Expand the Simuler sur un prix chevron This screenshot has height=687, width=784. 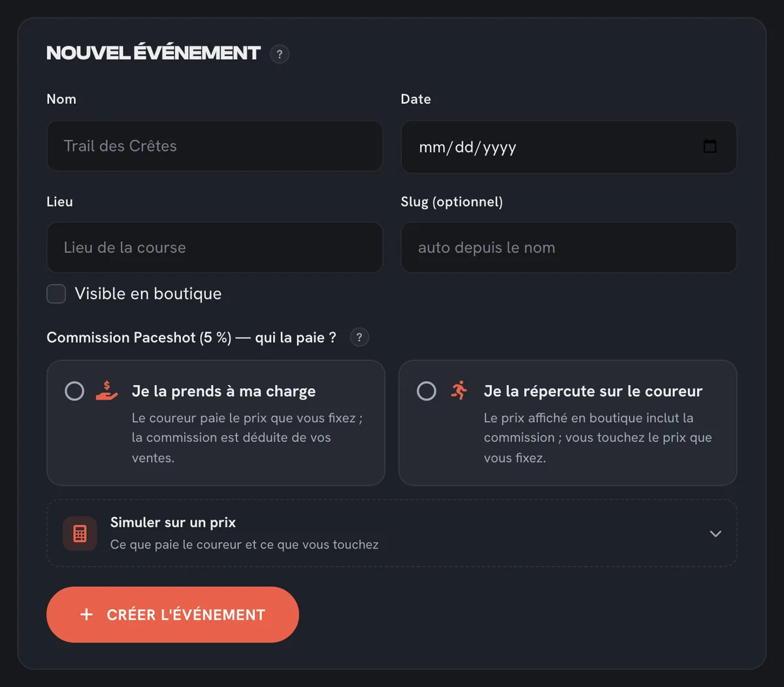tap(715, 533)
